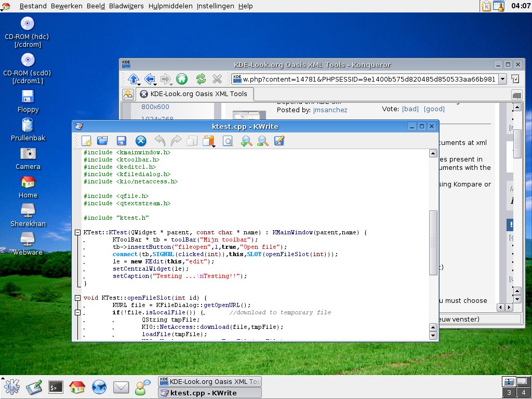The width and height of the screenshot is (532, 399).
Task: Open the Instellingen menu
Action: tap(216, 6)
